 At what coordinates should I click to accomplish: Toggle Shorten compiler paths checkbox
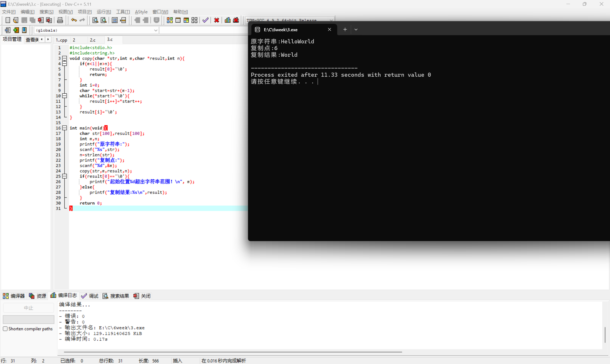(5, 329)
